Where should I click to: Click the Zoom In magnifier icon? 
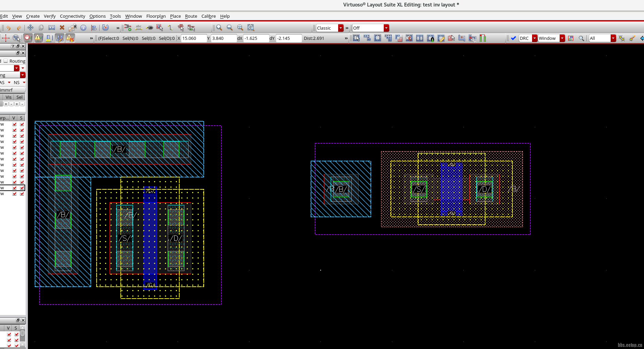[x=219, y=28]
